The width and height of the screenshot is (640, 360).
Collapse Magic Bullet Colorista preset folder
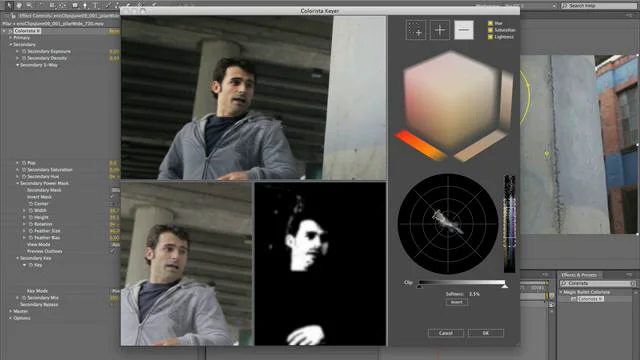point(561,292)
